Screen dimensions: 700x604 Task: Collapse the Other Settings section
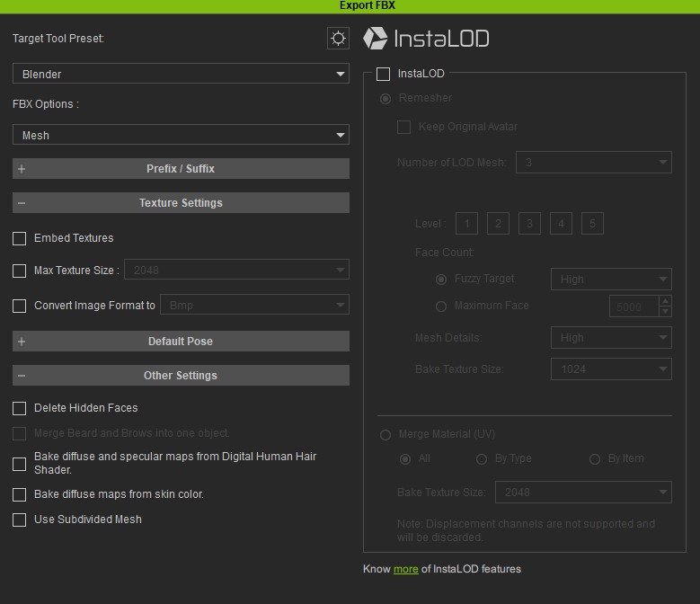tap(181, 376)
